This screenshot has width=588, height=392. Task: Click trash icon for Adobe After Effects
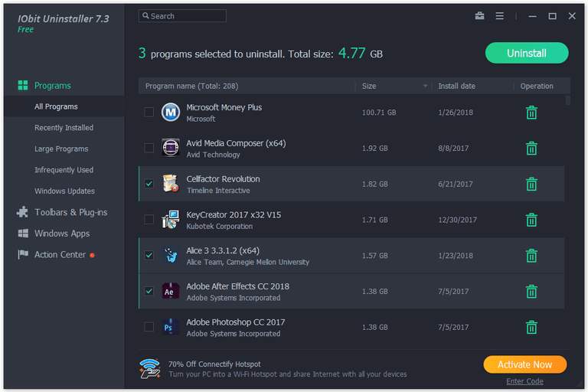531,292
